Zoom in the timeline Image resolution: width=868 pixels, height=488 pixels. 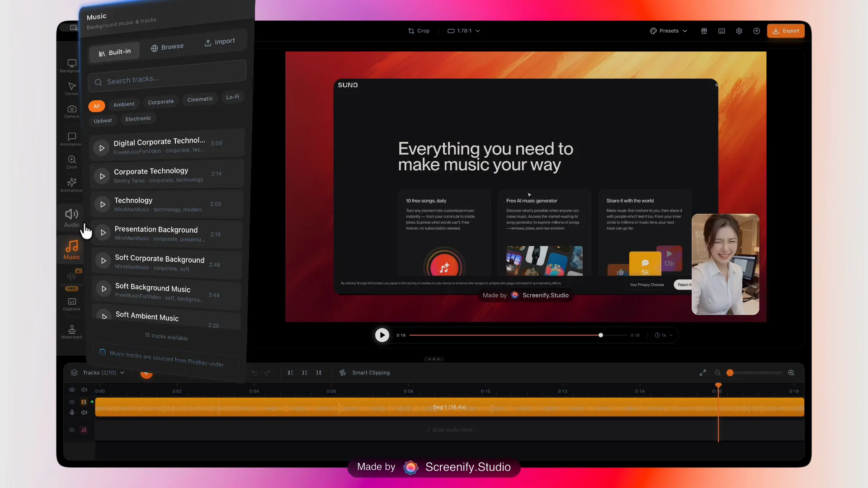click(x=791, y=373)
